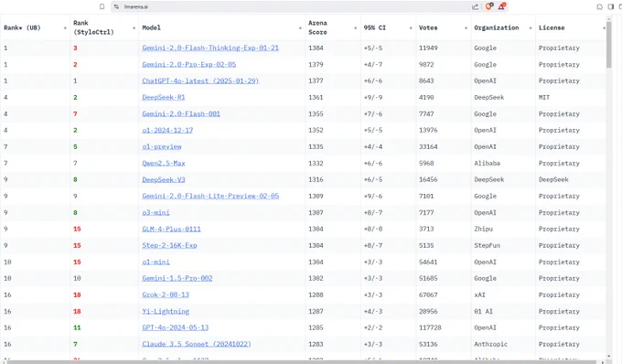Select votes value 33164 for o1-preview

428,147
